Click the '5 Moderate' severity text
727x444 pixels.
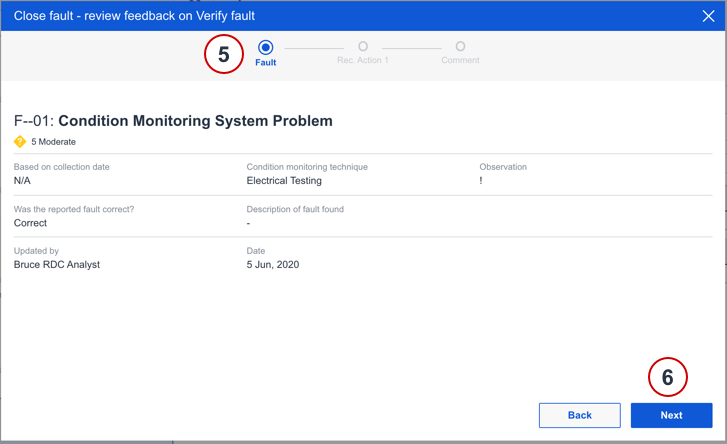tap(53, 142)
